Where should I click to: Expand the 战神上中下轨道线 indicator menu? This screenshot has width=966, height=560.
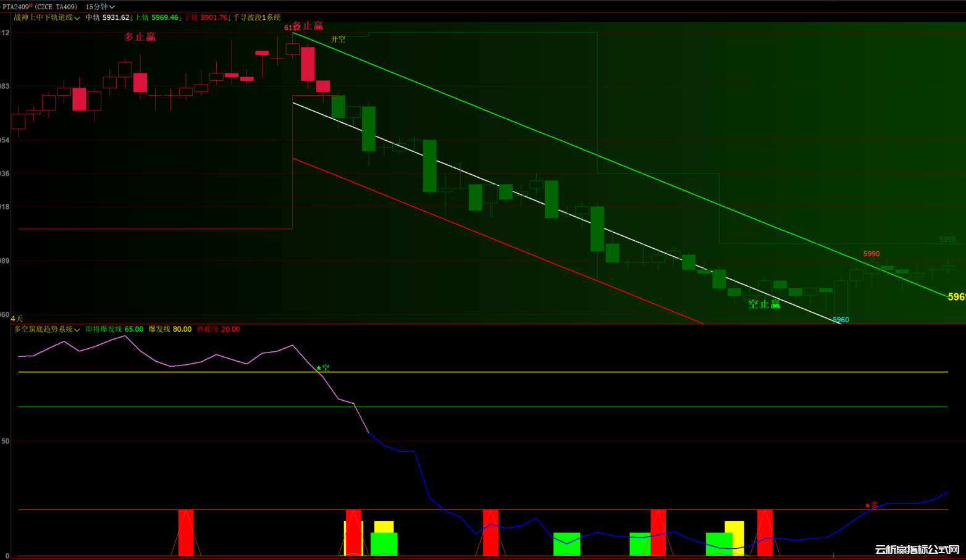pyautogui.click(x=47, y=18)
